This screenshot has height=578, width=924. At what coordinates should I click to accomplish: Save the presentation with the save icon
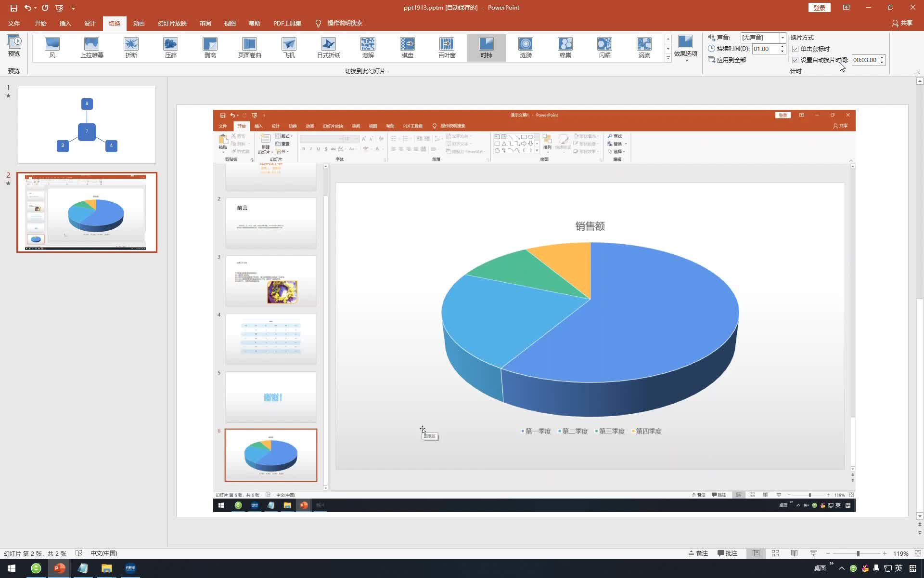coord(13,8)
